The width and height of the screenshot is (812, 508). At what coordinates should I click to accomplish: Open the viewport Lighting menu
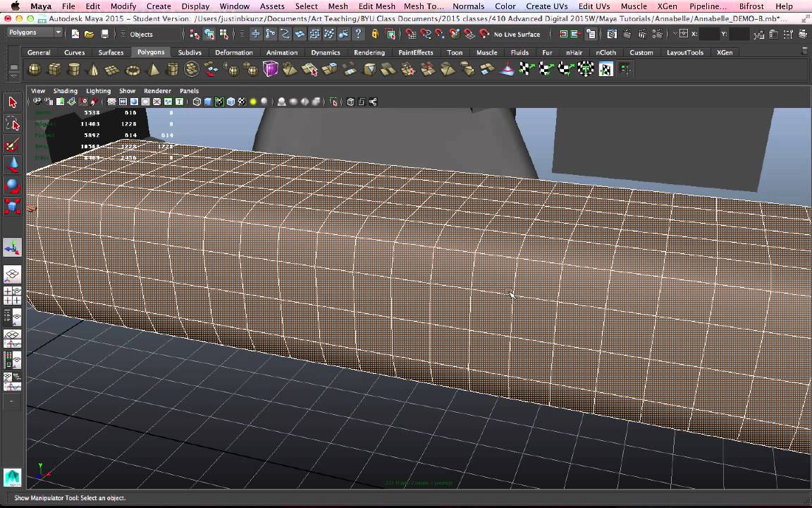pyautogui.click(x=99, y=91)
